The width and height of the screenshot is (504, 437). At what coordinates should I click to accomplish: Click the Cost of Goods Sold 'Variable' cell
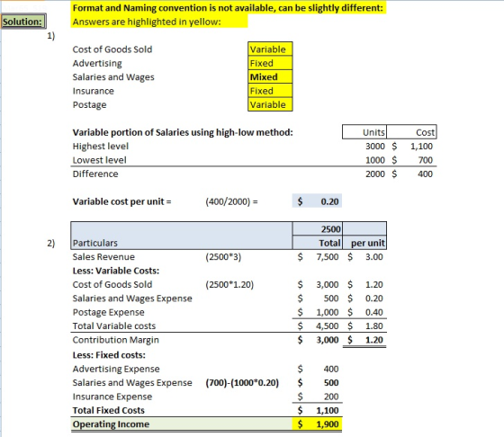tap(270, 49)
